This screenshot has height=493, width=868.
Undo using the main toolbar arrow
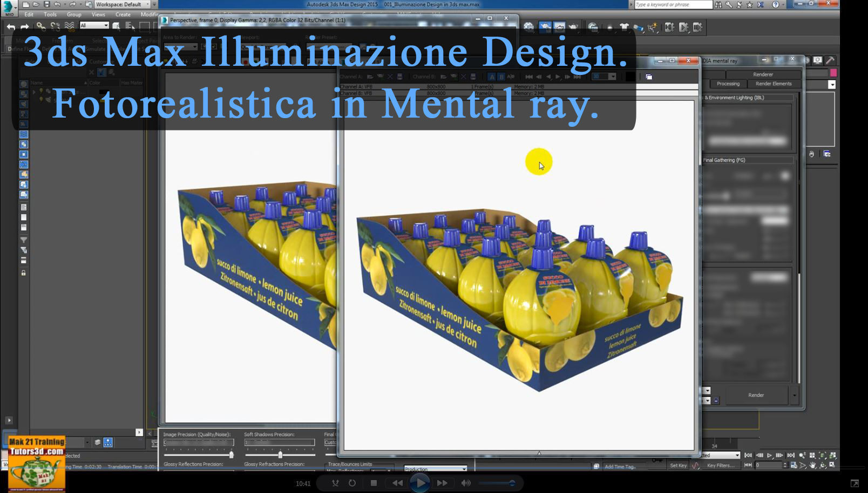pyautogui.click(x=11, y=26)
